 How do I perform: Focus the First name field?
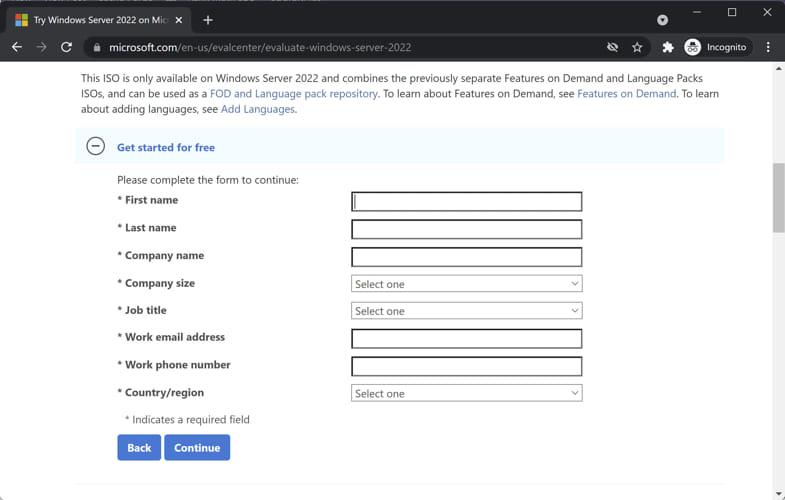point(467,202)
